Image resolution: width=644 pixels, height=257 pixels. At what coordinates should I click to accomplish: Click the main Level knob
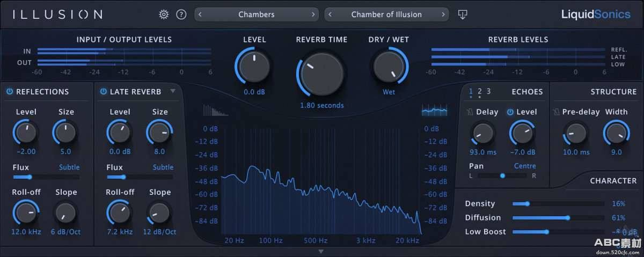tap(254, 68)
